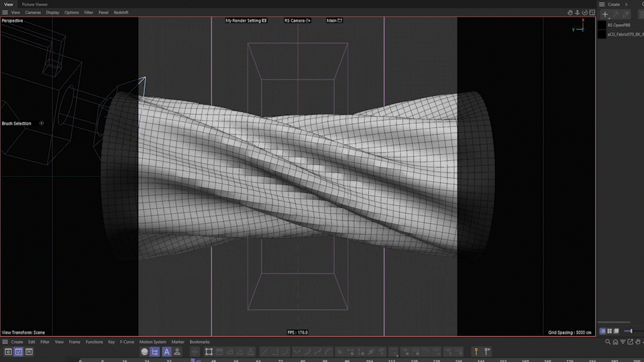Switch timeline to F-Curve mode icon
The image size is (644, 362).
point(19,352)
